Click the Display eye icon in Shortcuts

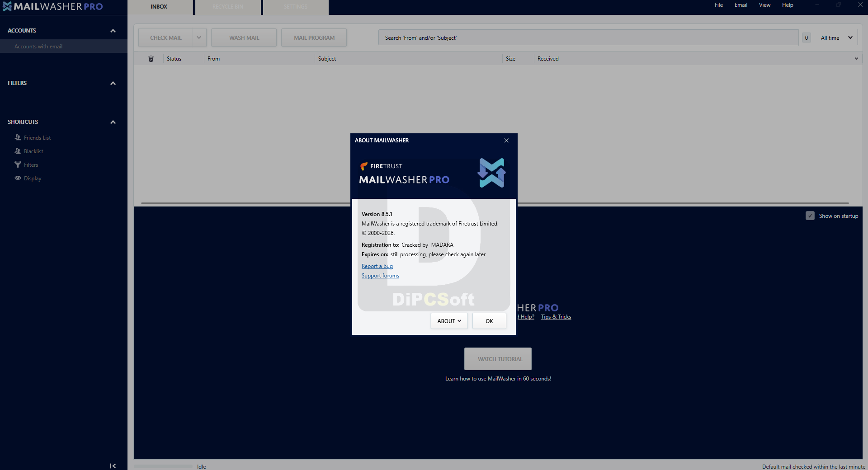pyautogui.click(x=18, y=178)
